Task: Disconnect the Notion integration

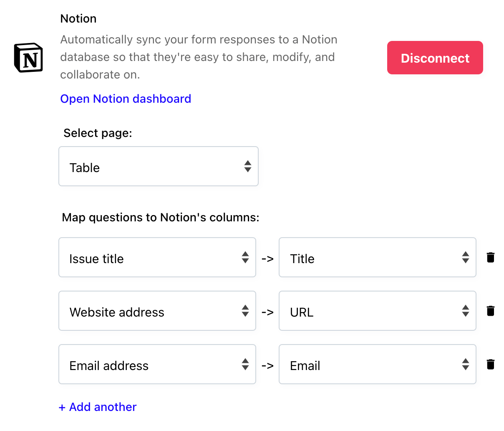Action: tap(435, 58)
